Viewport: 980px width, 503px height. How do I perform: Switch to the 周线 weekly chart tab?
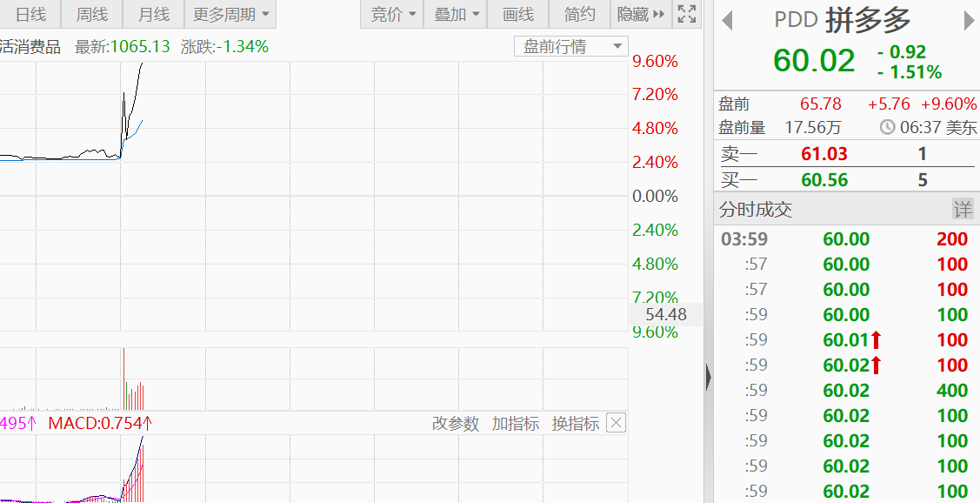[92, 14]
